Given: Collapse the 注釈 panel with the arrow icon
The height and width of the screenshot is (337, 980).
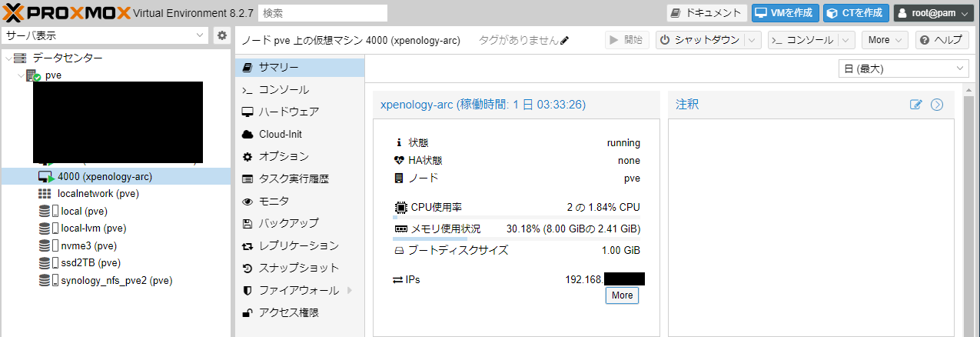Looking at the screenshot, I should click(937, 105).
